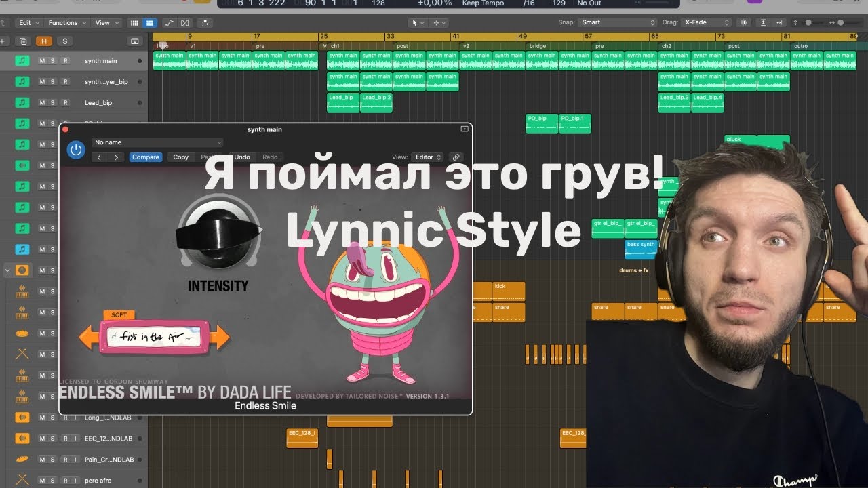Image resolution: width=868 pixels, height=488 pixels.
Task: Click the orange drum track stack icon
Action: click(22, 270)
